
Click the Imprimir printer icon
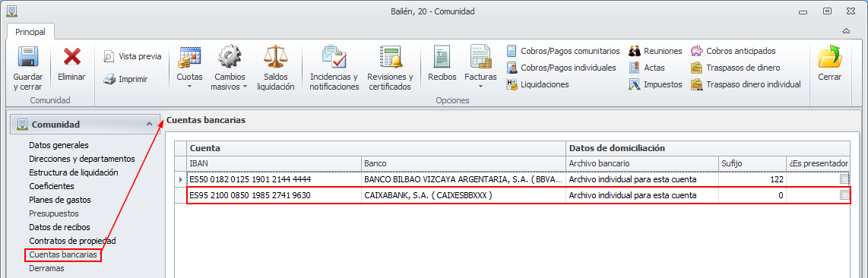click(109, 80)
